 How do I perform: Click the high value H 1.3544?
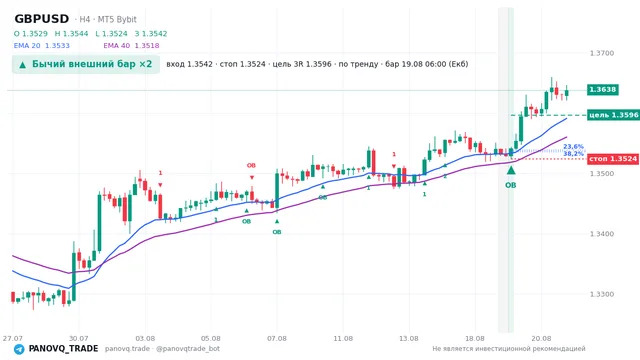71,34
